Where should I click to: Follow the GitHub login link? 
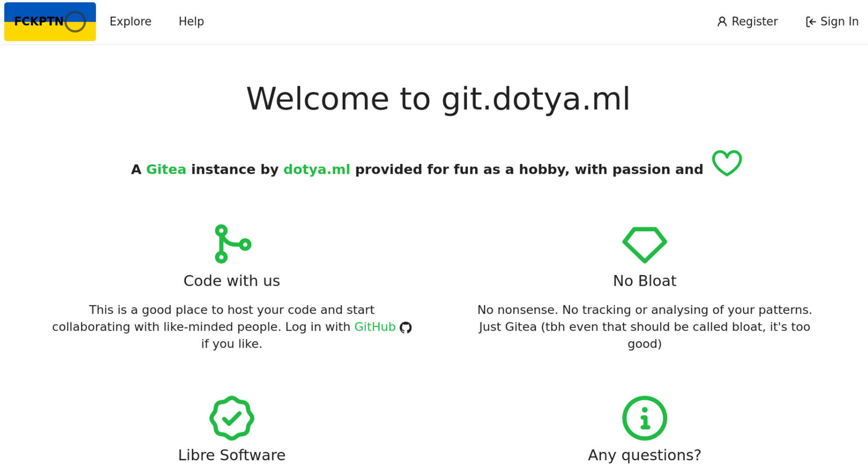coord(375,327)
